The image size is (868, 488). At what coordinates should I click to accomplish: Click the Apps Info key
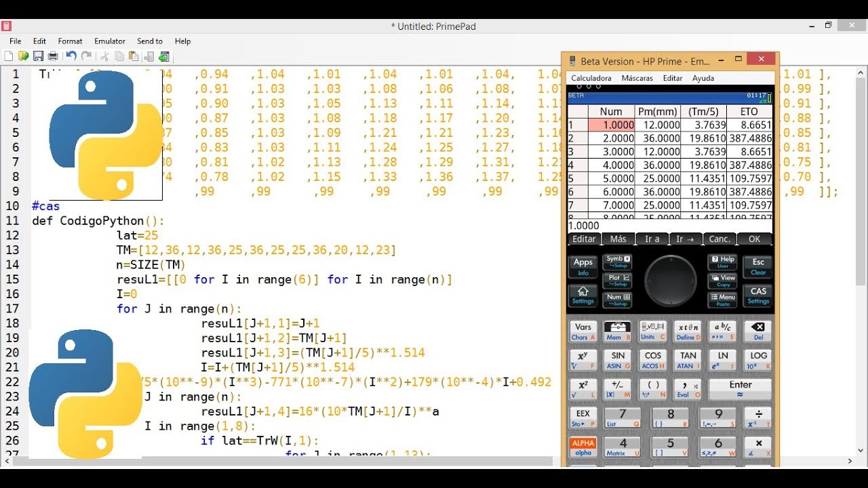(583, 266)
